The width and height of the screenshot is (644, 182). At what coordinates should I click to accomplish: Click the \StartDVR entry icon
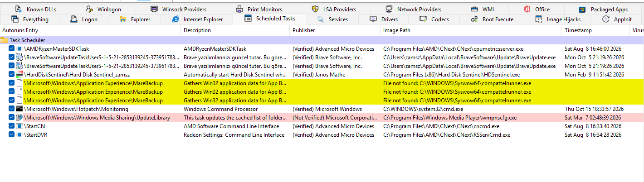click(20, 135)
